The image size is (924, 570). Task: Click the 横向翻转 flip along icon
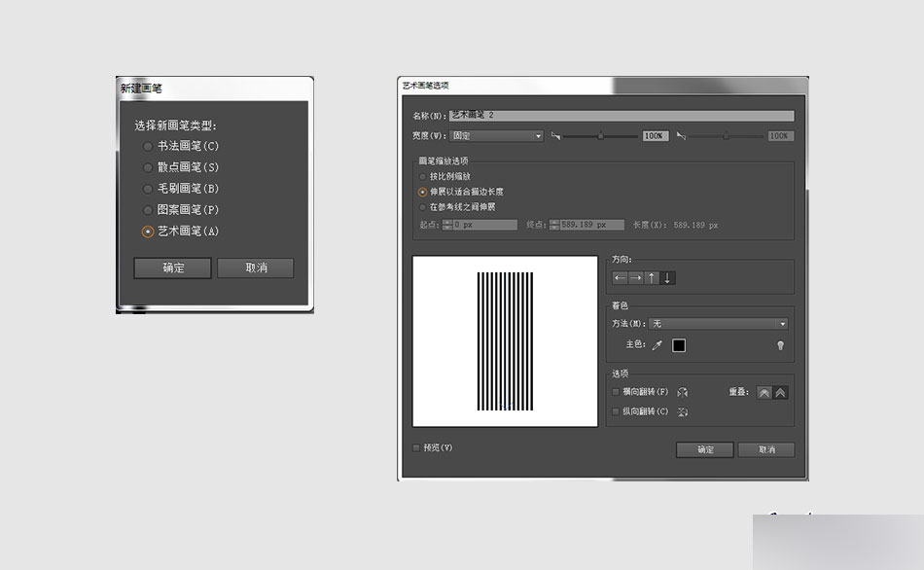pos(683,392)
